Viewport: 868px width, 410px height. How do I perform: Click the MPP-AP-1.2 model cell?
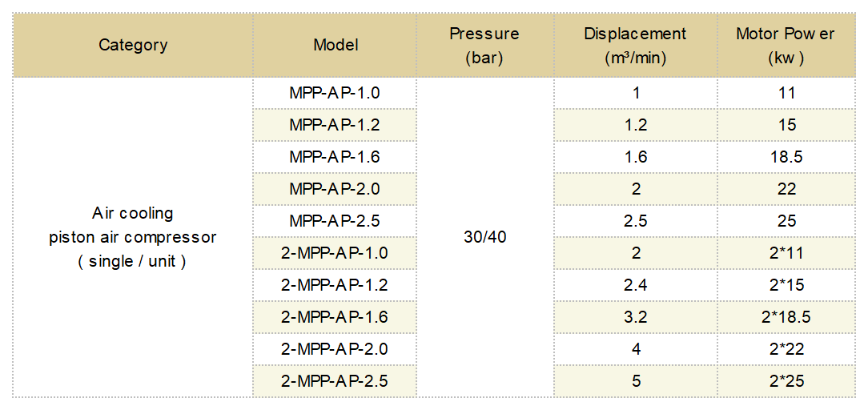coord(335,124)
